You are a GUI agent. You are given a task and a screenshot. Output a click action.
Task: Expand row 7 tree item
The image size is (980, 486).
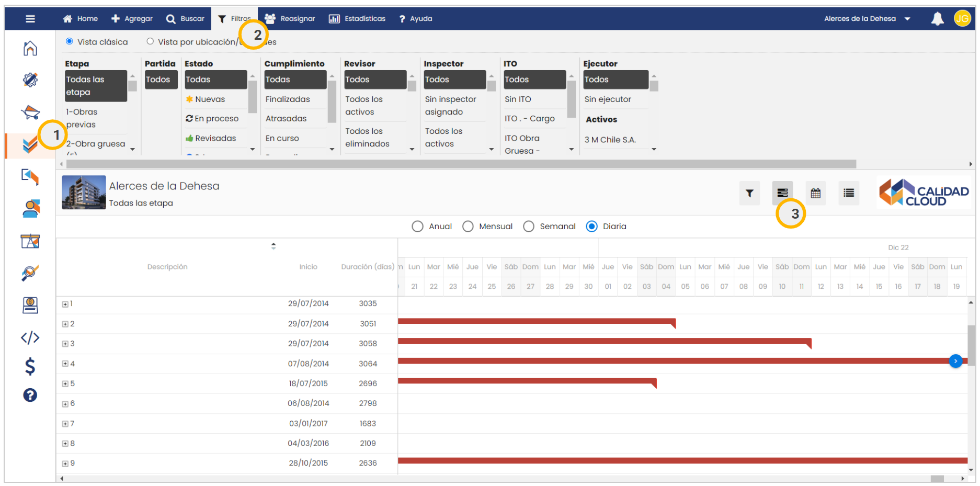65,424
